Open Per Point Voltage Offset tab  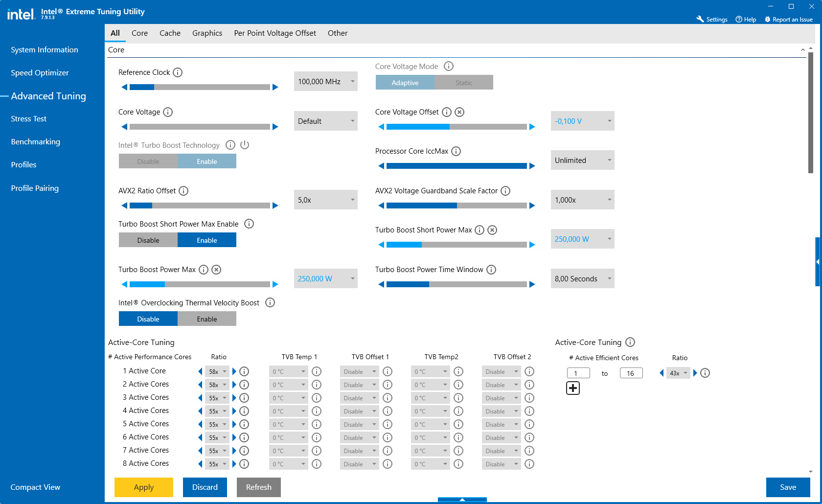275,33
